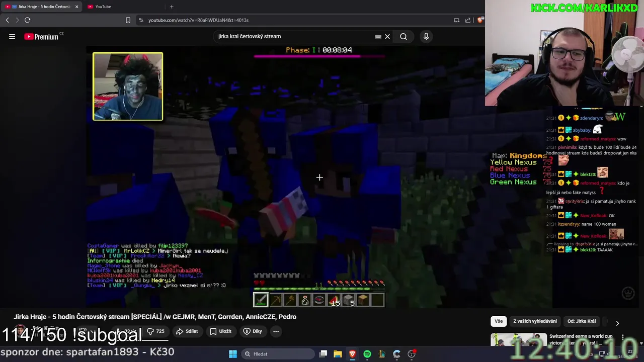Open the cast/screen icon in the address bar

tap(456, 20)
